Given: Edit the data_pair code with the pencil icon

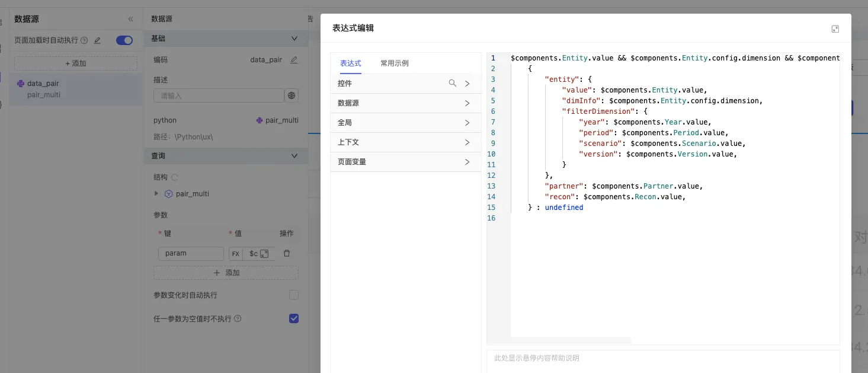Looking at the screenshot, I should click(x=294, y=60).
